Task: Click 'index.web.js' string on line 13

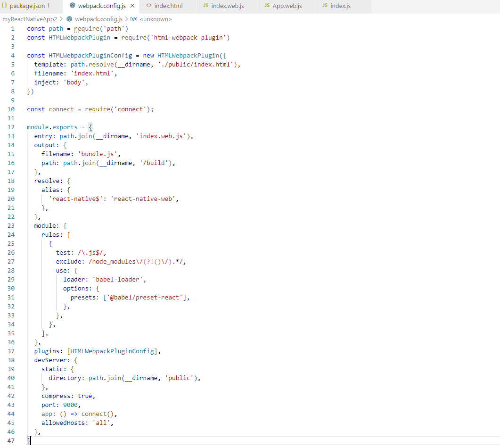Action: click(x=161, y=136)
